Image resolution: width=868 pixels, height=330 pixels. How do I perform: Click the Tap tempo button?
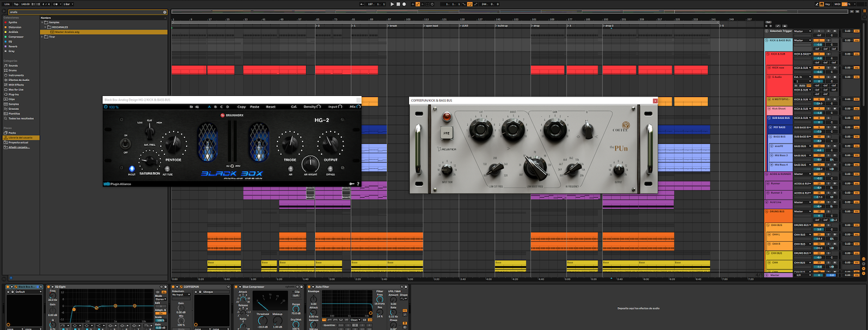click(16, 4)
